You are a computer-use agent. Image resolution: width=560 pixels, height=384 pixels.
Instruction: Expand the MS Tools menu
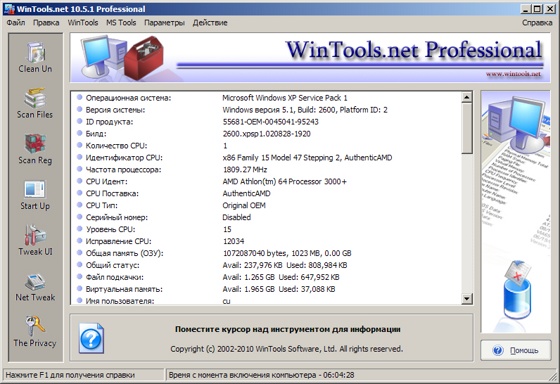[x=121, y=23]
